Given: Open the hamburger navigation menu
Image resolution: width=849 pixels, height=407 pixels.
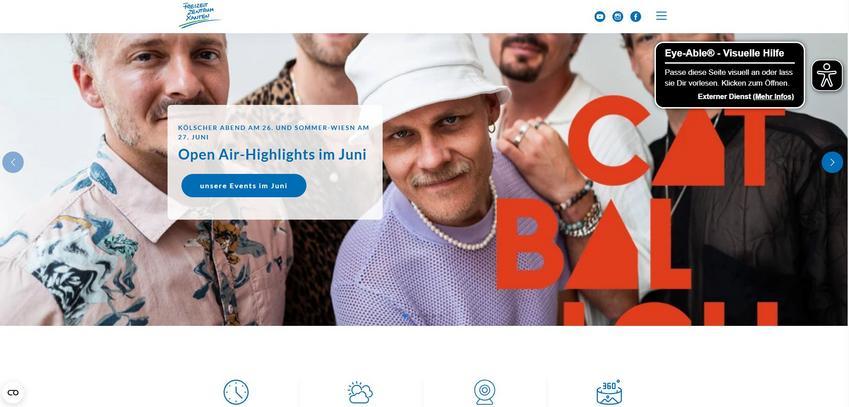Looking at the screenshot, I should 661,16.
